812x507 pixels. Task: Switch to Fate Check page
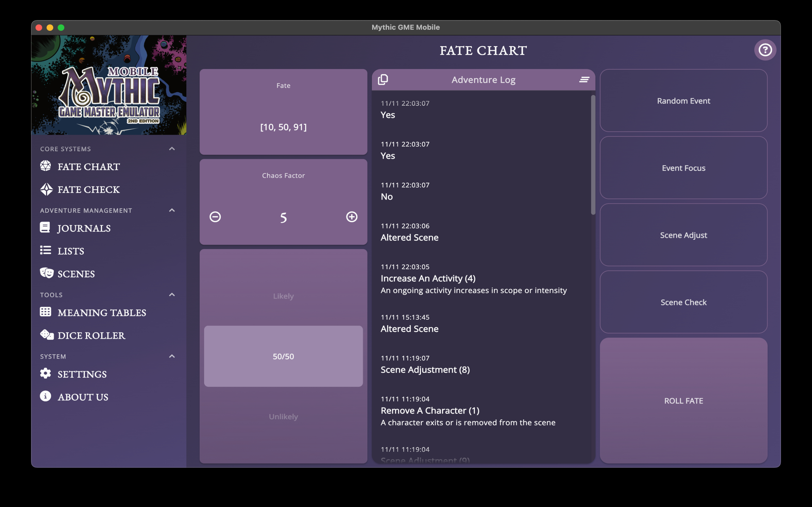click(88, 190)
